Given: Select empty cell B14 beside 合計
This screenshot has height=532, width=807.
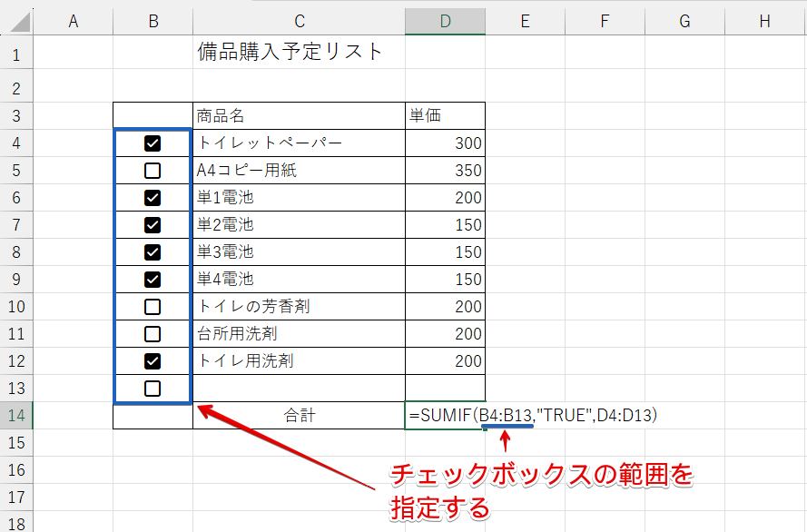Looking at the screenshot, I should pyautogui.click(x=153, y=416).
